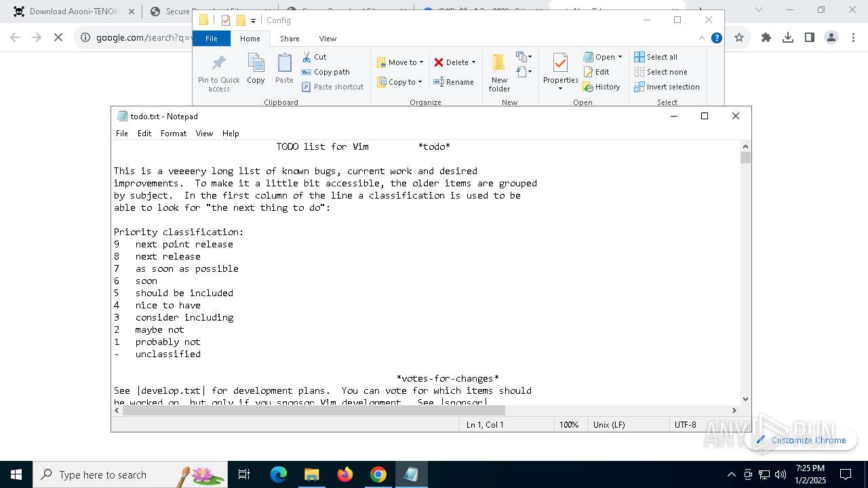The image size is (868, 488).
Task: Show hidden tray icons chevron
Action: (x=731, y=474)
